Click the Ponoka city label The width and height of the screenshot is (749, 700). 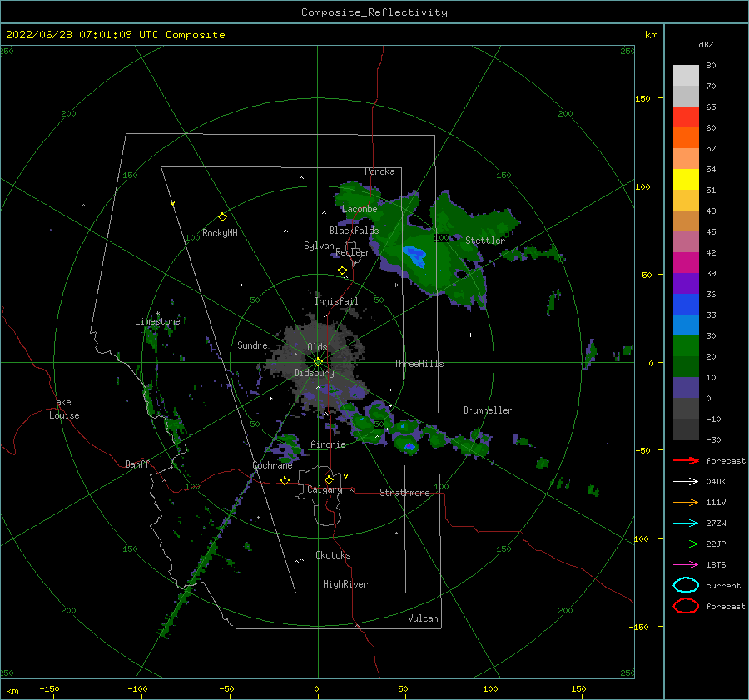379,171
